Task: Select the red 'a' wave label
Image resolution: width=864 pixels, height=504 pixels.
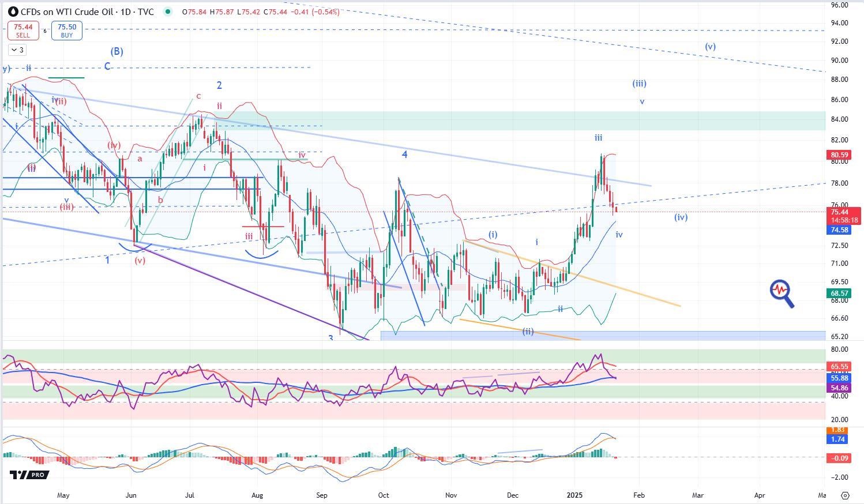Action: coord(140,159)
